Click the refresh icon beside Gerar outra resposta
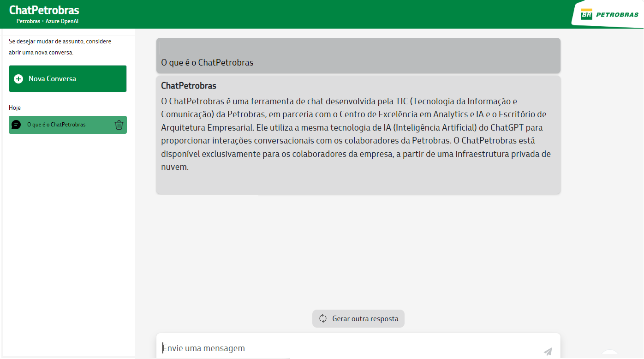644x359 pixels. (323, 318)
